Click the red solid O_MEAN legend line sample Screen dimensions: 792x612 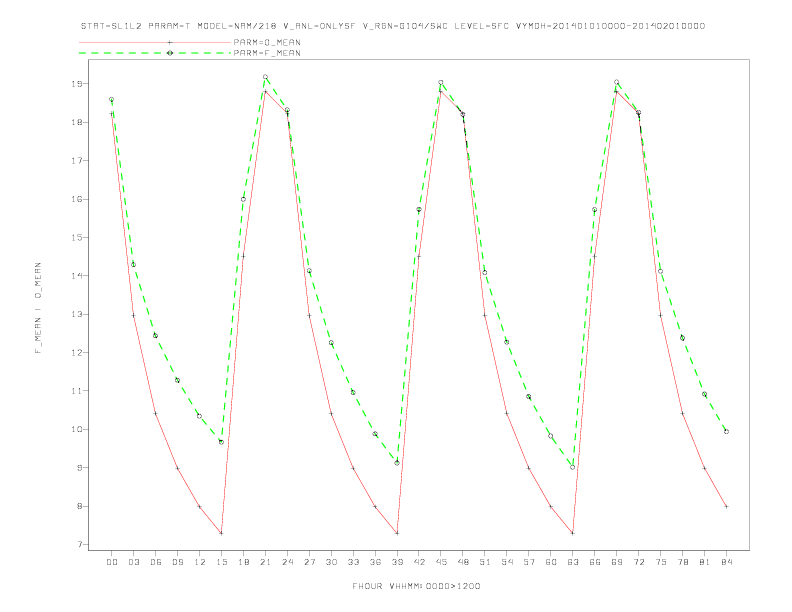point(155,42)
